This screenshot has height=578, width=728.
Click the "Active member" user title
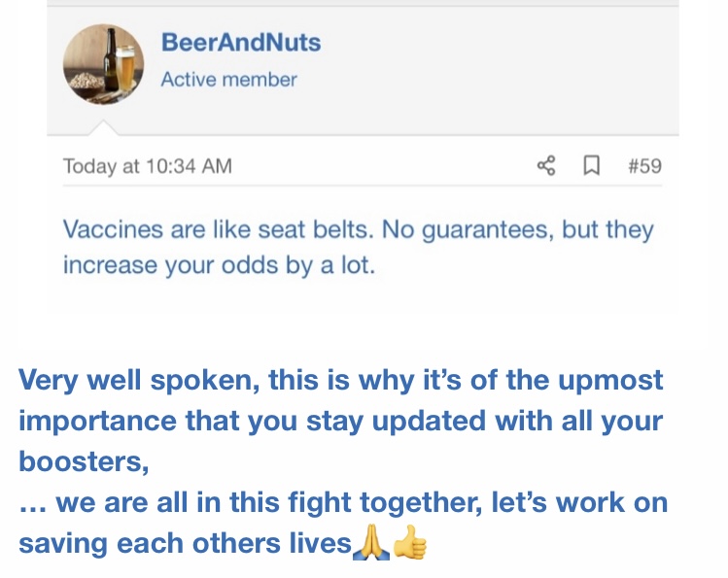tap(228, 80)
